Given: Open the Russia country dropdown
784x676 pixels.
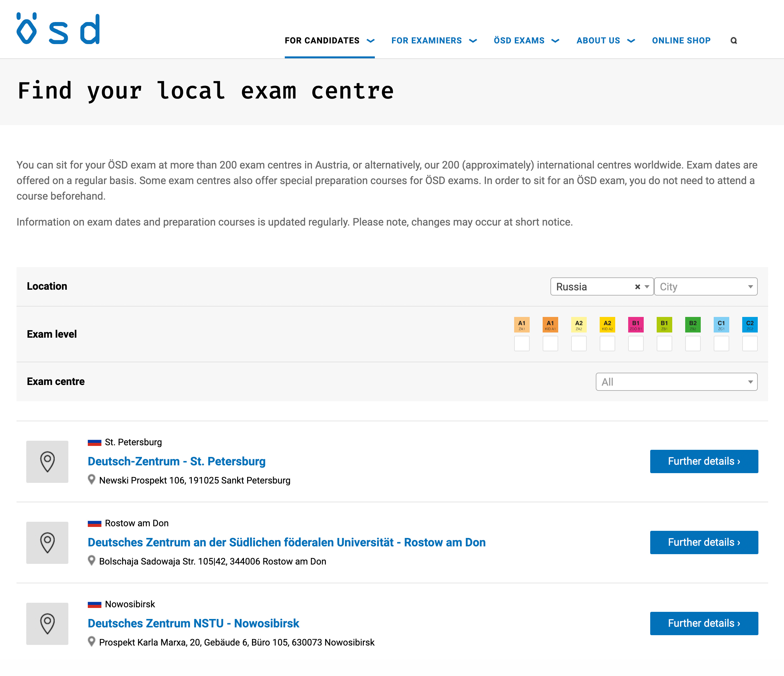Looking at the screenshot, I should (x=602, y=286).
